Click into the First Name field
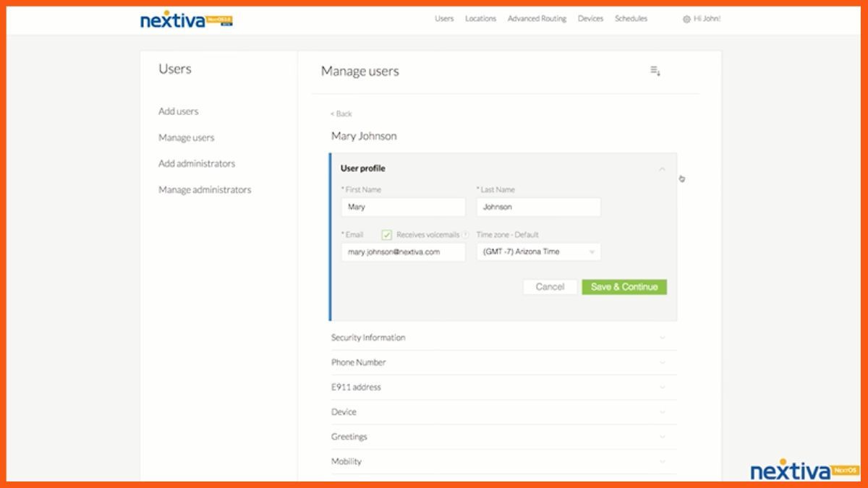The image size is (868, 488). click(x=403, y=207)
